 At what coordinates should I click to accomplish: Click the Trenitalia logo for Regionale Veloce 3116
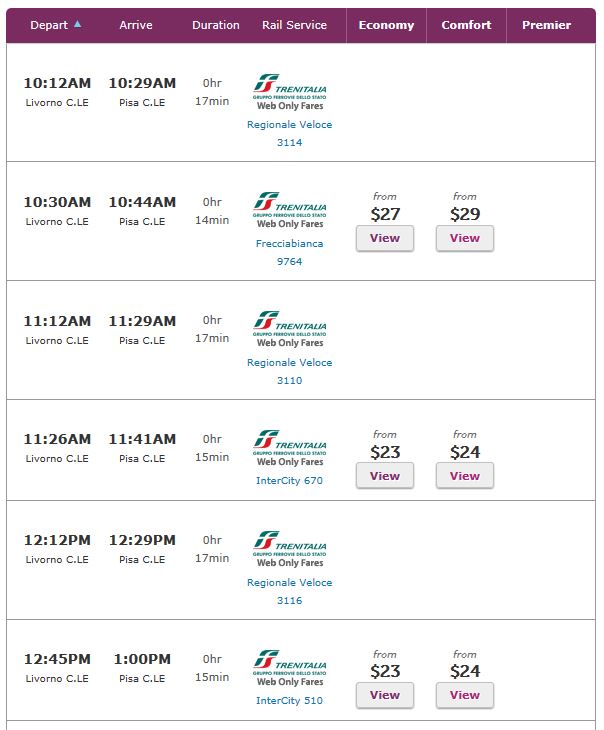click(x=289, y=549)
